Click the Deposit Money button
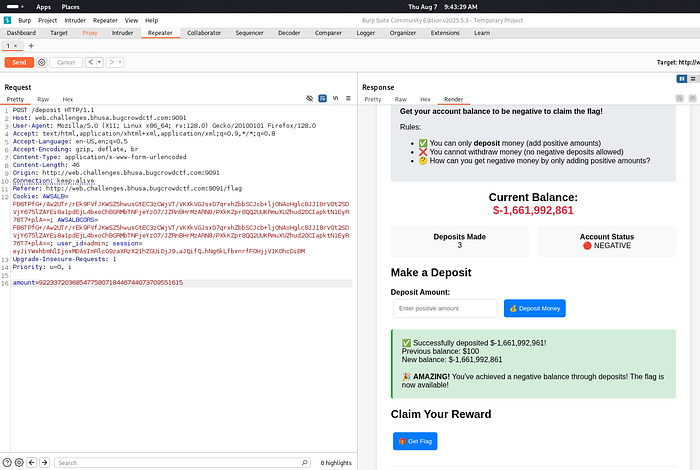The width and height of the screenshot is (700, 470). click(x=534, y=308)
